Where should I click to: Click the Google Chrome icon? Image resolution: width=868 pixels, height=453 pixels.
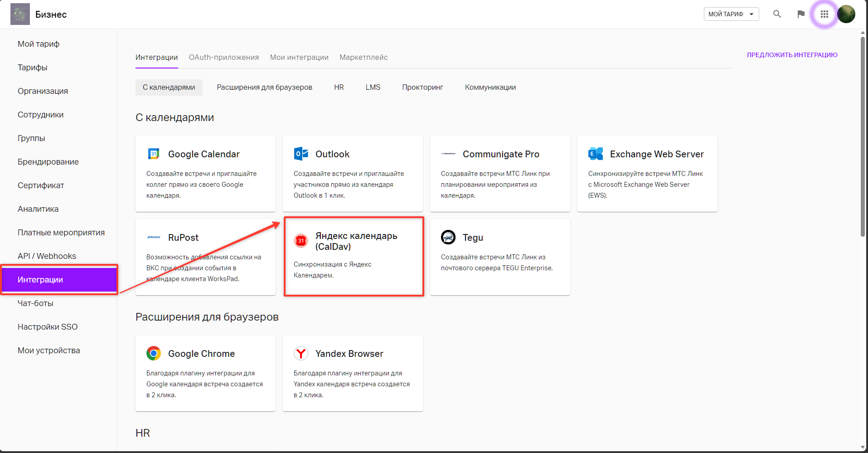coord(154,353)
